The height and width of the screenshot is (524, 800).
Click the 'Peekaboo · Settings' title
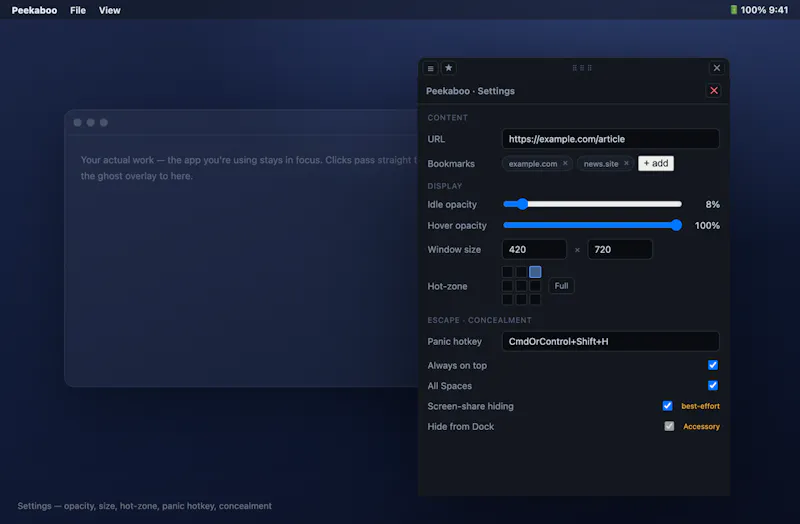tap(470, 91)
